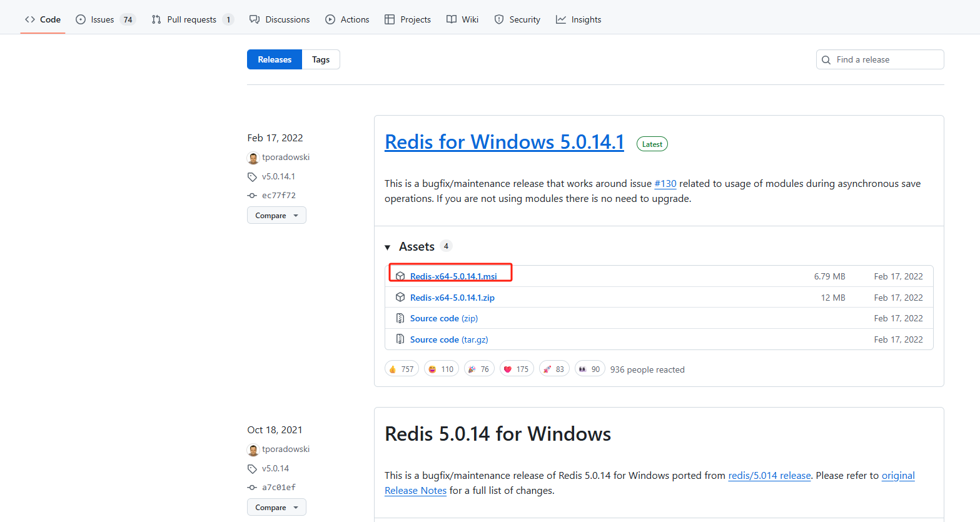Click the Redis 5.0.14 for Windows heading
This screenshot has width=980, height=522.
pos(498,434)
